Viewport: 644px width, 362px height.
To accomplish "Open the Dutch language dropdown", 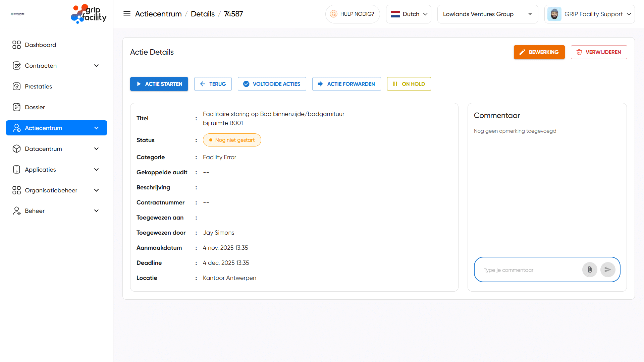I will point(409,14).
